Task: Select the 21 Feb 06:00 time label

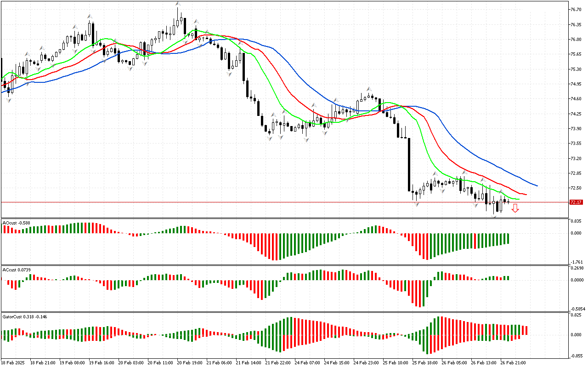Action: 219,363
